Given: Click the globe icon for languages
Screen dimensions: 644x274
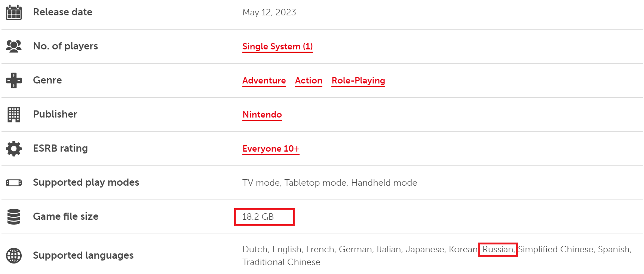Looking at the screenshot, I should coord(14,256).
